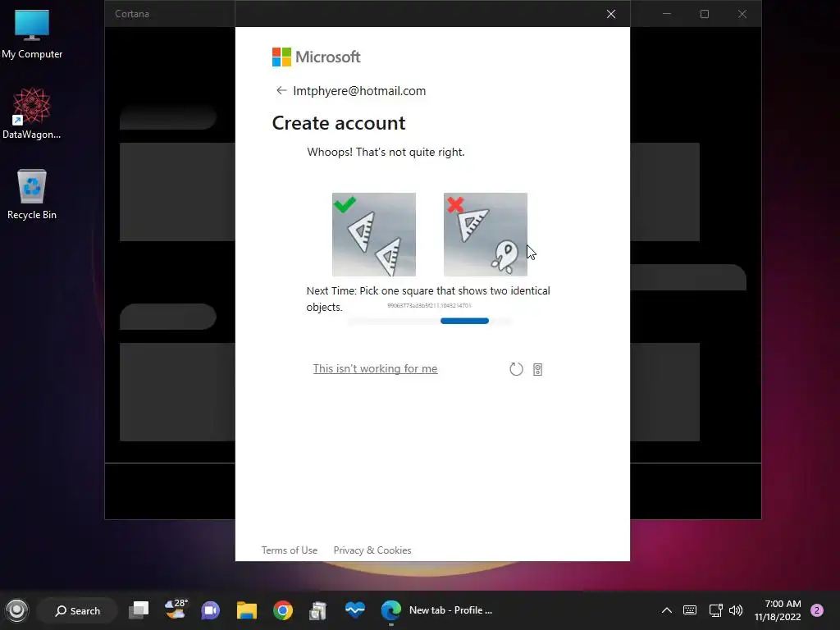Open the volume speaker tray icon
The width and height of the screenshot is (840, 630).
(736, 610)
